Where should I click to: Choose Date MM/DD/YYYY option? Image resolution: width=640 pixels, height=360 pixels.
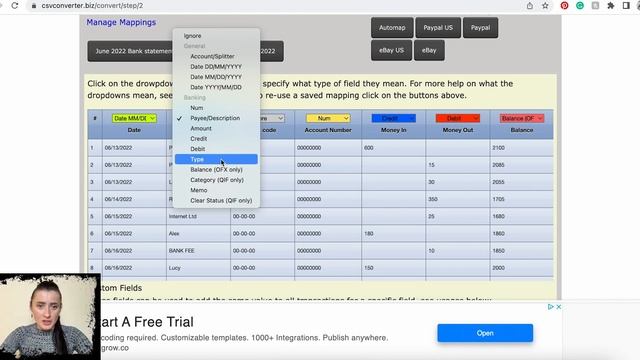(216, 77)
